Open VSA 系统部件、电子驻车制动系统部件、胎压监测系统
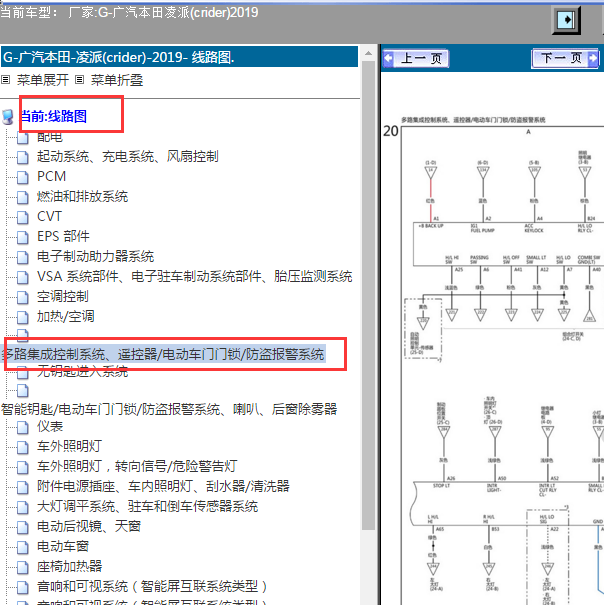The image size is (604, 605). point(195,277)
